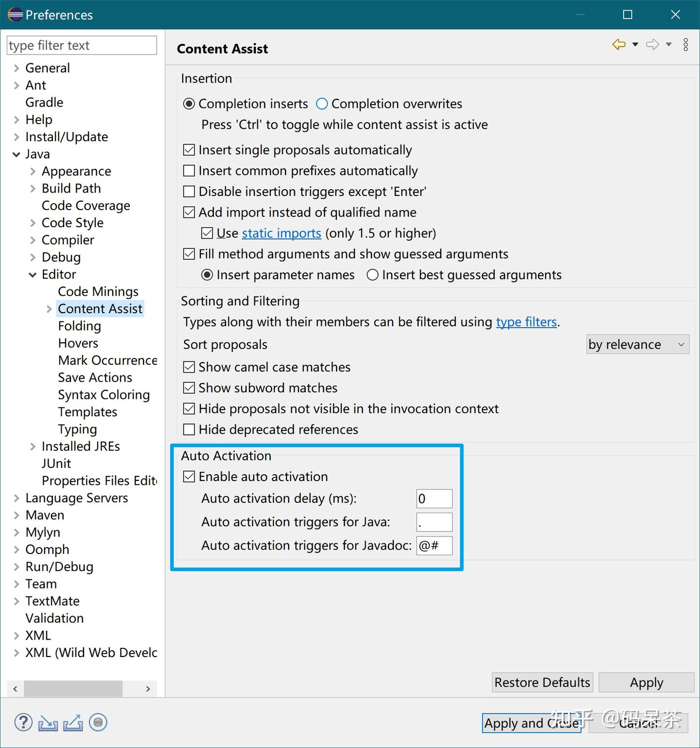Select Validation in the preferences tree
Image resolution: width=700 pixels, height=748 pixels.
point(54,619)
